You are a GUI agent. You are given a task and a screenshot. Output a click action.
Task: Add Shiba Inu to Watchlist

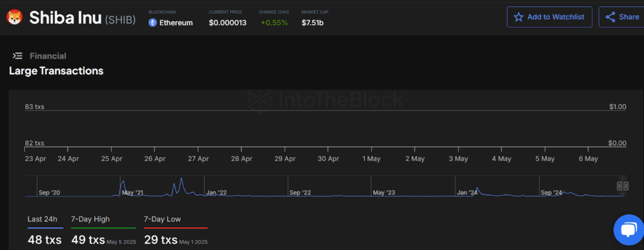pos(550,17)
